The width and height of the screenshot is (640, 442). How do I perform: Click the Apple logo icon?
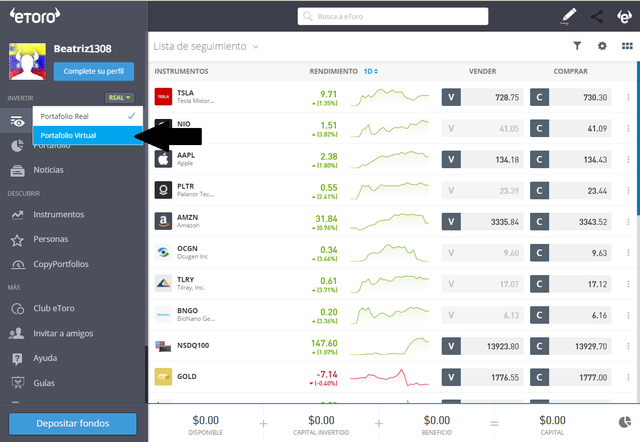point(163,159)
